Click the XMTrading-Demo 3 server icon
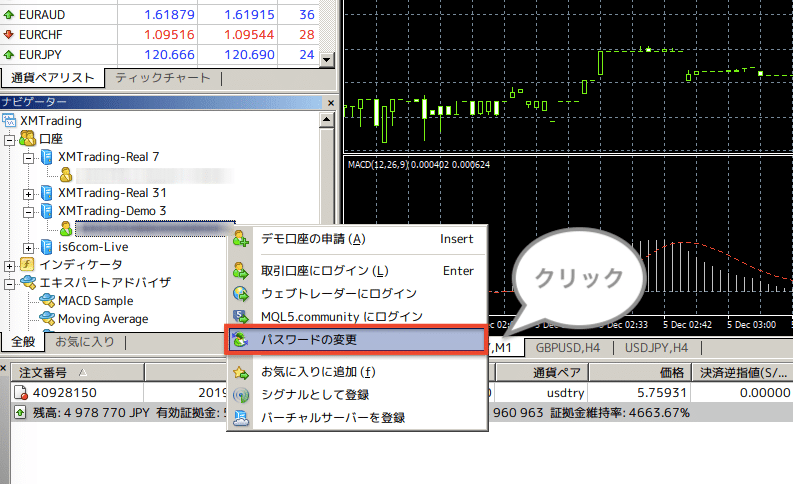The image size is (793, 484). [x=47, y=211]
